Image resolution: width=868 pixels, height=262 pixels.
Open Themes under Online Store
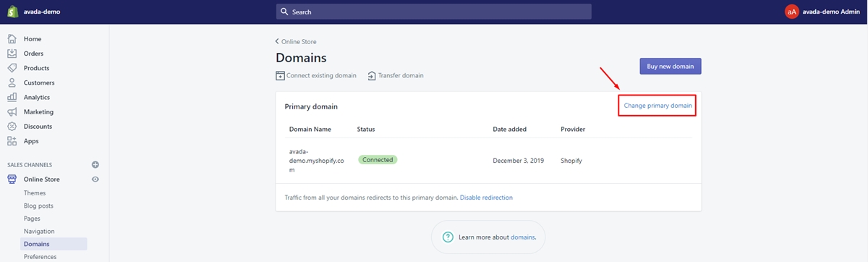pos(35,193)
